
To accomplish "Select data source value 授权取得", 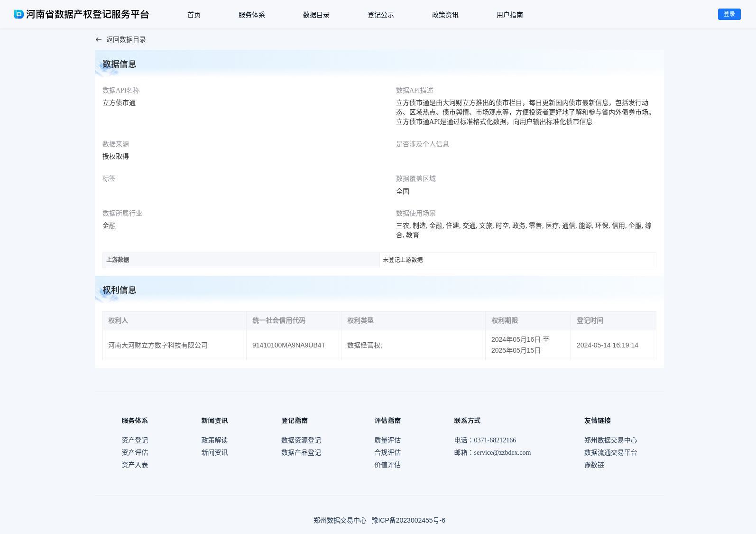I will tap(116, 156).
